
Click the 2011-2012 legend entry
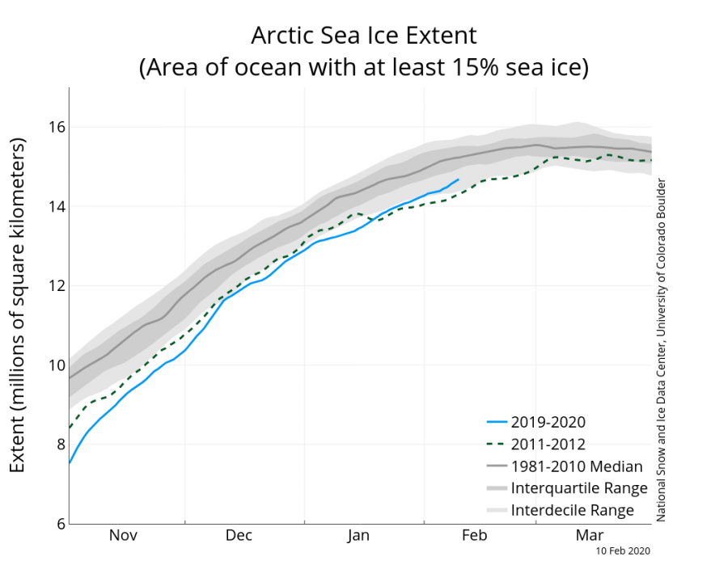coord(536,444)
